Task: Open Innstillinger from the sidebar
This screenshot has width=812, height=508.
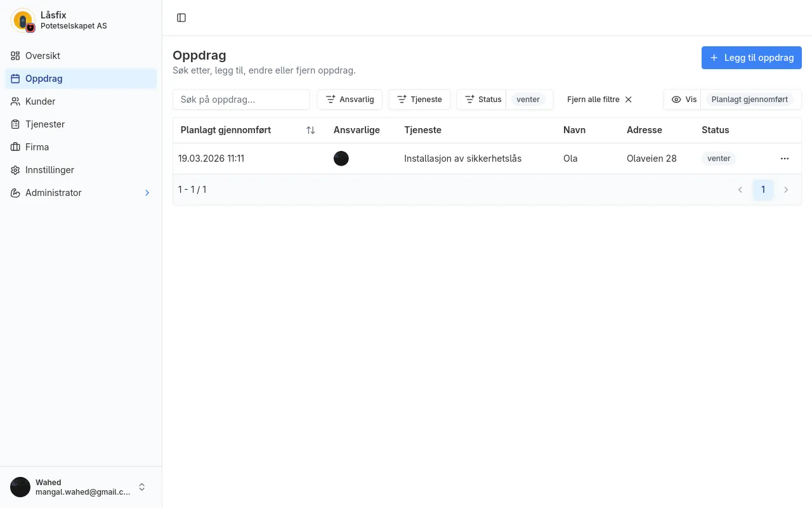Action: (x=49, y=170)
